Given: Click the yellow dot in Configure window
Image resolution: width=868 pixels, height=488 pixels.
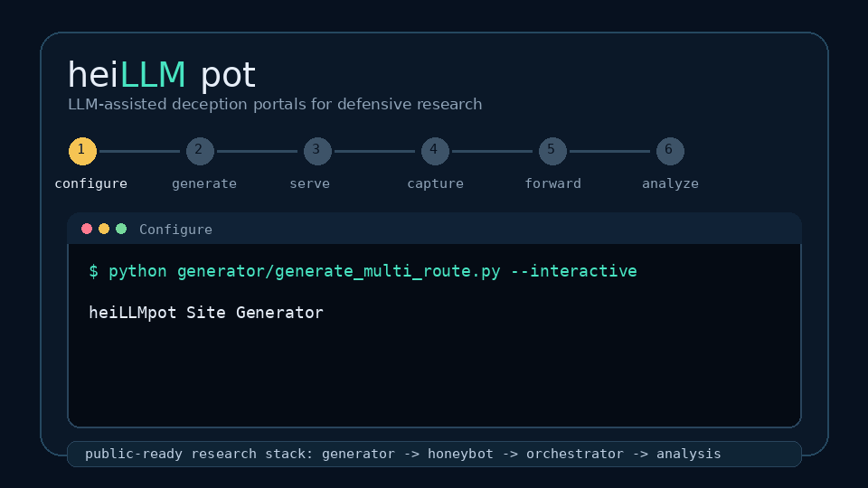Looking at the screenshot, I should (104, 229).
